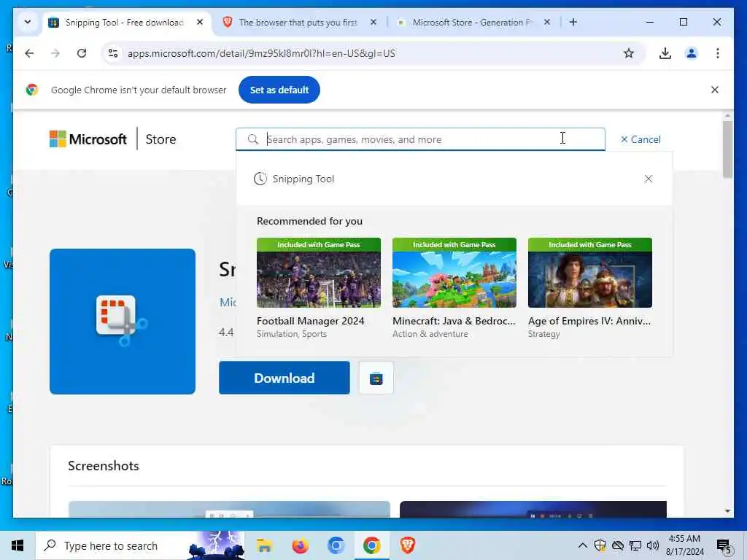747x560 pixels.
Task: Open Windows Security tray icon
Action: click(x=600, y=545)
